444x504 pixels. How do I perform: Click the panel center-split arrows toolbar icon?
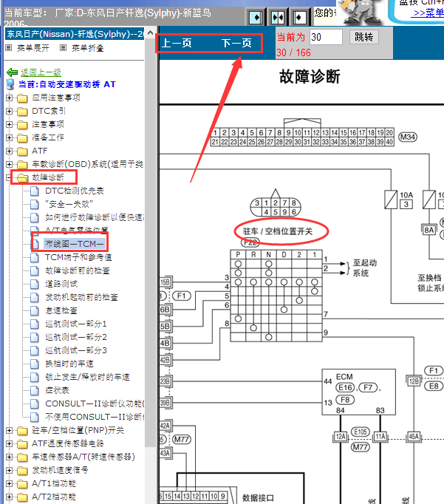[278, 17]
